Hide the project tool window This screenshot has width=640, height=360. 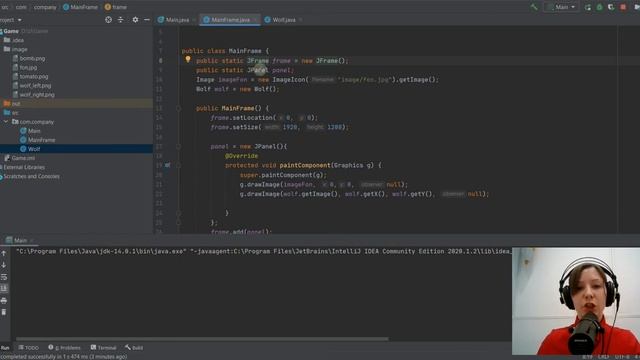(x=147, y=20)
